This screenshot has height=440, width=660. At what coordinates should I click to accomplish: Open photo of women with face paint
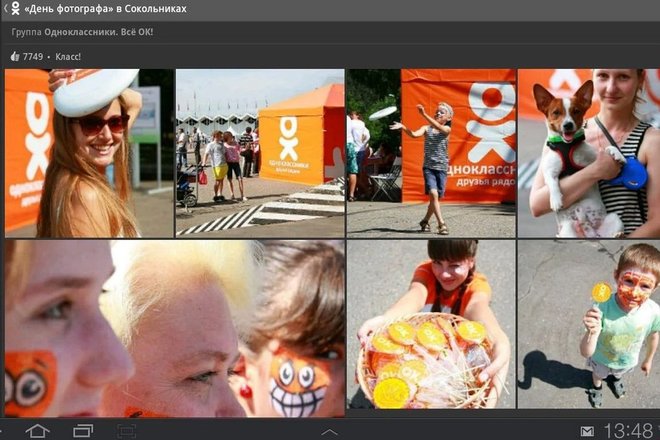(x=175, y=328)
